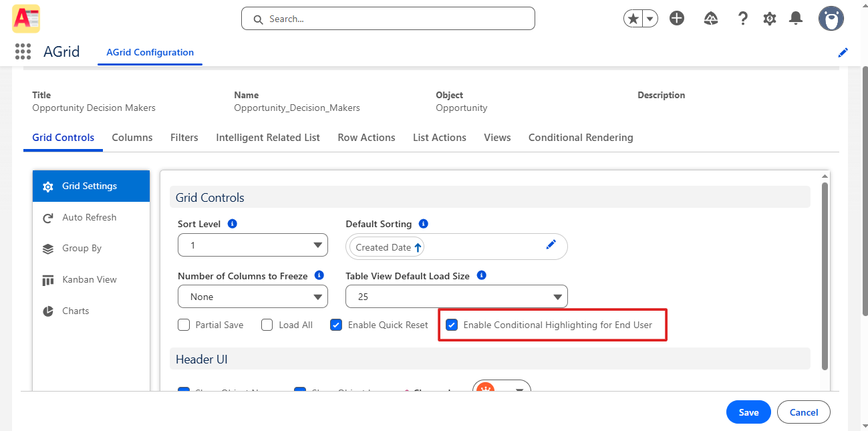Open the Help question mark icon
The height and width of the screenshot is (431, 868).
742,19
